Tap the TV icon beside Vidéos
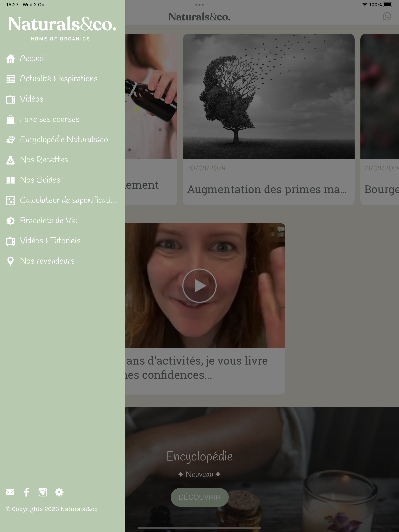The height and width of the screenshot is (532, 399). click(x=10, y=99)
